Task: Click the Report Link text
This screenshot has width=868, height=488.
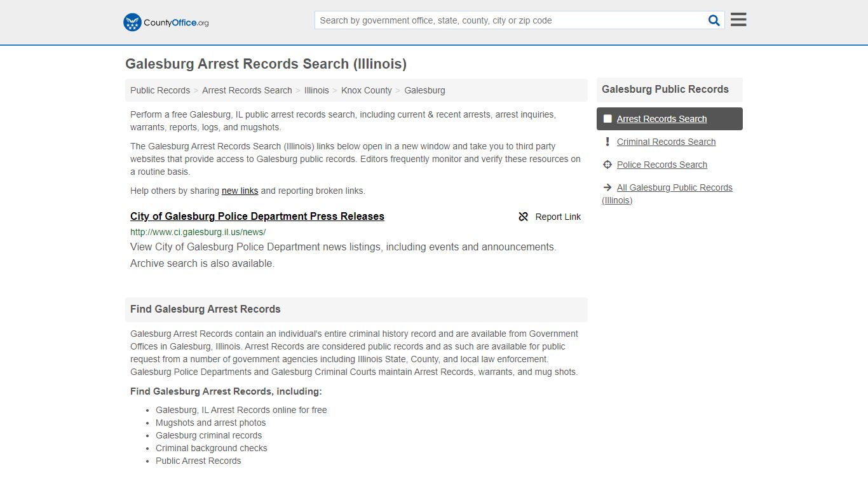Action: 558,217
